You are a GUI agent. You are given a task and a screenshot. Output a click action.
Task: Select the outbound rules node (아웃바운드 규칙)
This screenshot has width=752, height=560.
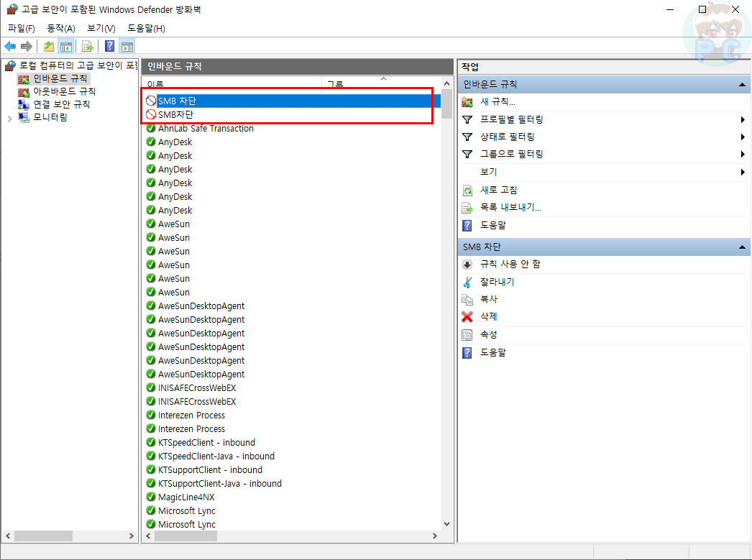tap(64, 91)
